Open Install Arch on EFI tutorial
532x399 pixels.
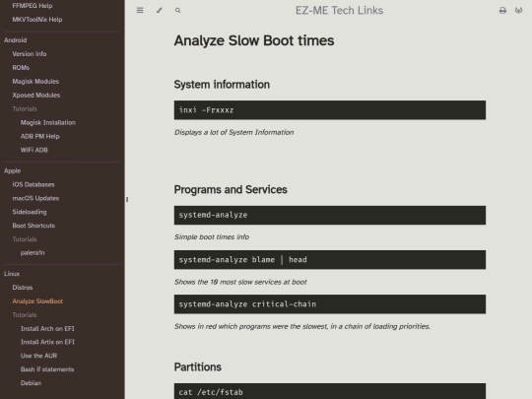[x=47, y=328]
